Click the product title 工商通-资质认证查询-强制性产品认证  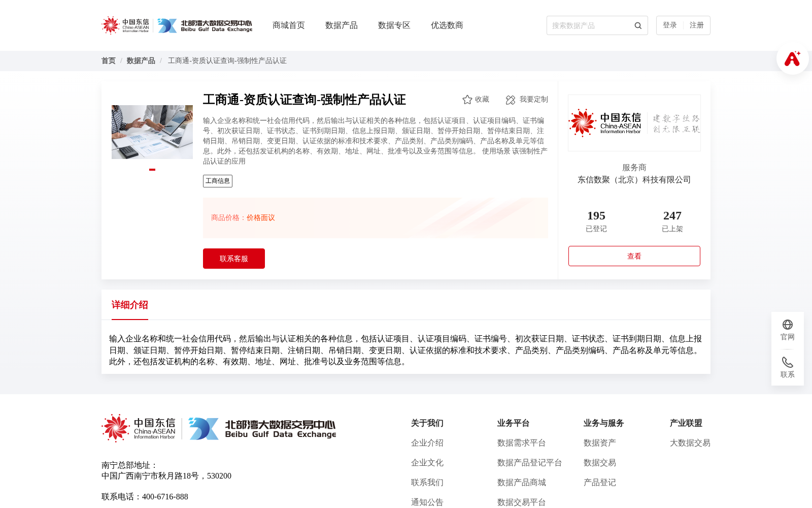(304, 100)
